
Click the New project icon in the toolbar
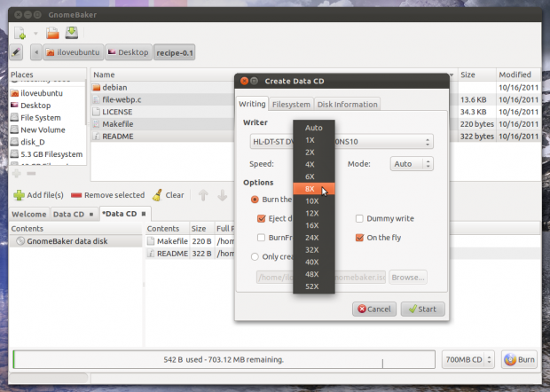20,33
